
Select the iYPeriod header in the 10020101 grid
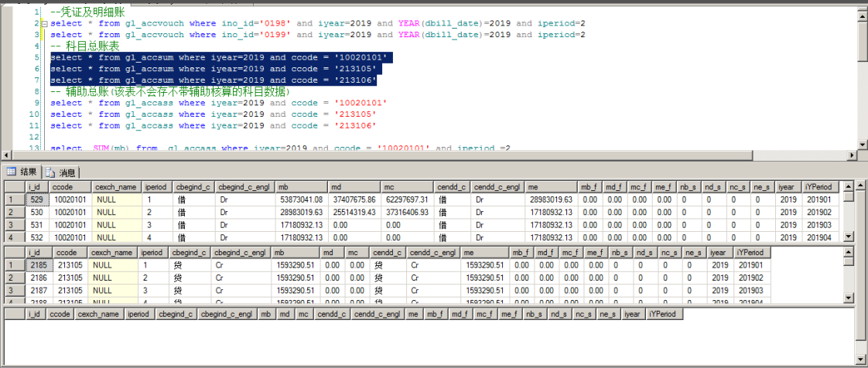tap(822, 187)
